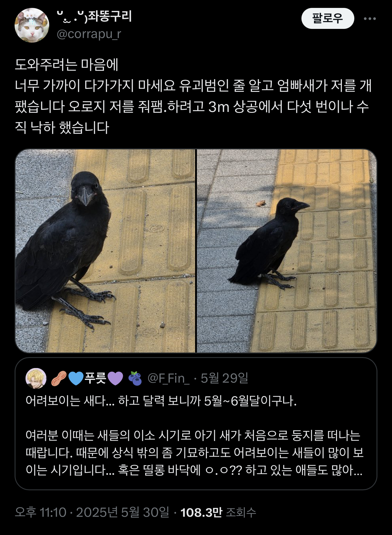Click the blue heart emoji in quoted name
Screen dimensions: 392x535
pyautogui.click(x=76, y=378)
